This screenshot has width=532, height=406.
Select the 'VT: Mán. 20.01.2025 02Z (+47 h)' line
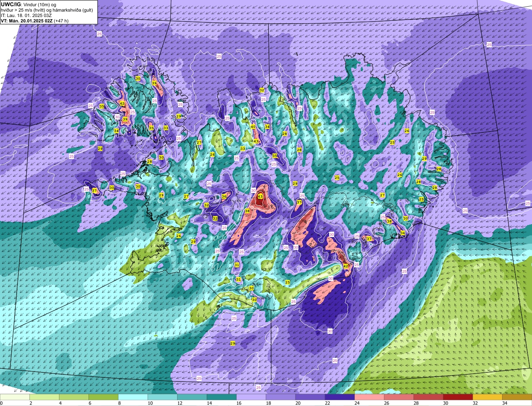[34, 20]
